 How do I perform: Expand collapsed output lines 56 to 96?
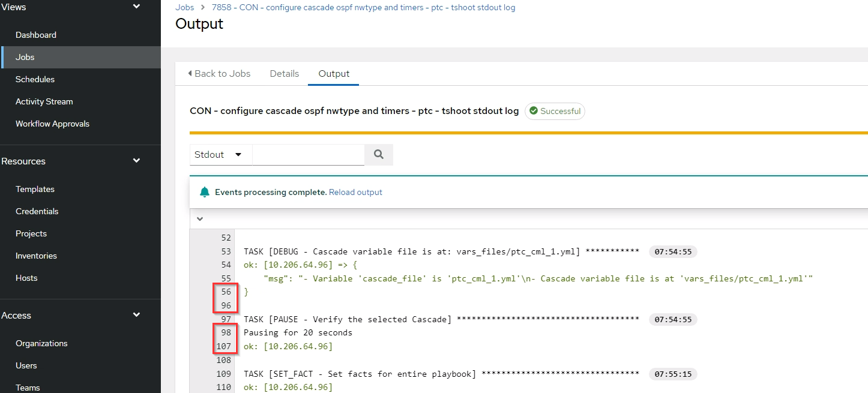coord(226,298)
